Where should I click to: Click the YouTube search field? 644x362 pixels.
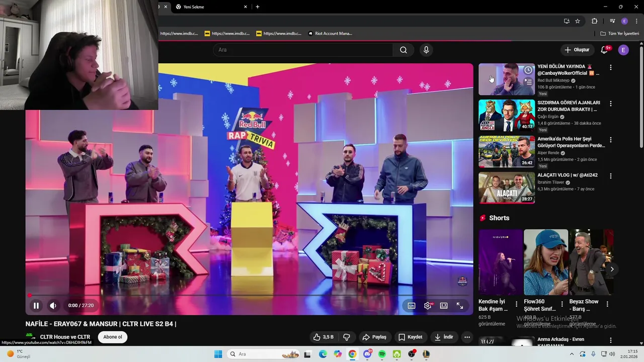click(303, 50)
